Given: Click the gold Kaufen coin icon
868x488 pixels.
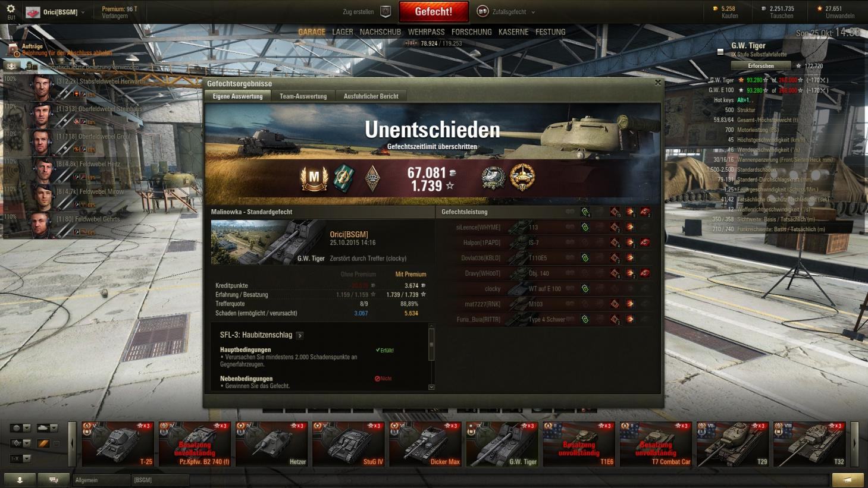Looking at the screenshot, I should tap(715, 8).
